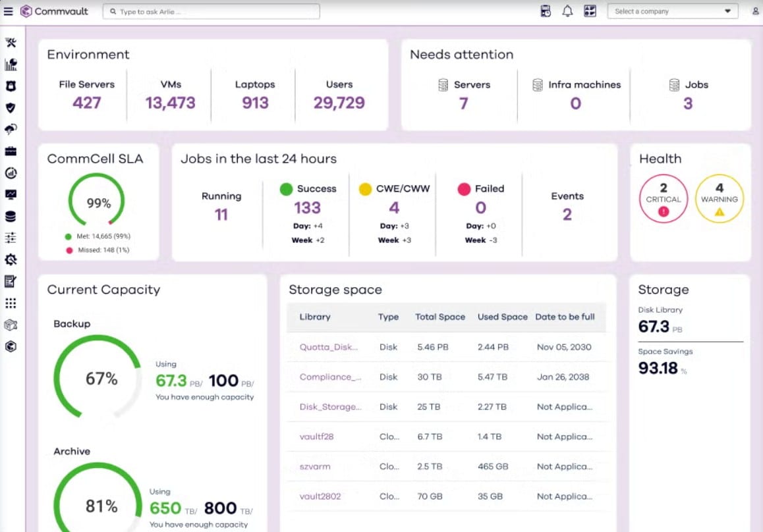Open the File Servers count 427
The width and height of the screenshot is (763, 532).
pyautogui.click(x=86, y=103)
